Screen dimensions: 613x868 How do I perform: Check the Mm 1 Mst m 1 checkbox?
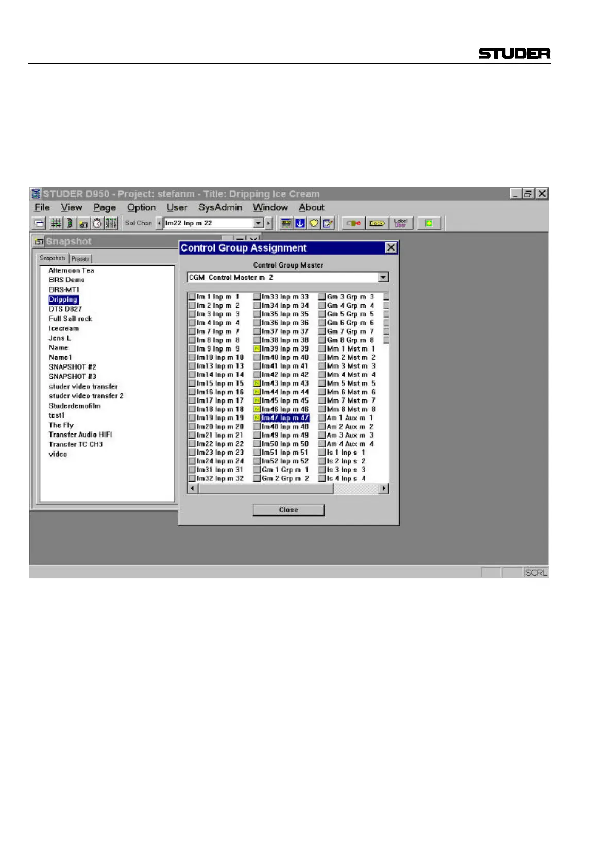pyautogui.click(x=322, y=349)
